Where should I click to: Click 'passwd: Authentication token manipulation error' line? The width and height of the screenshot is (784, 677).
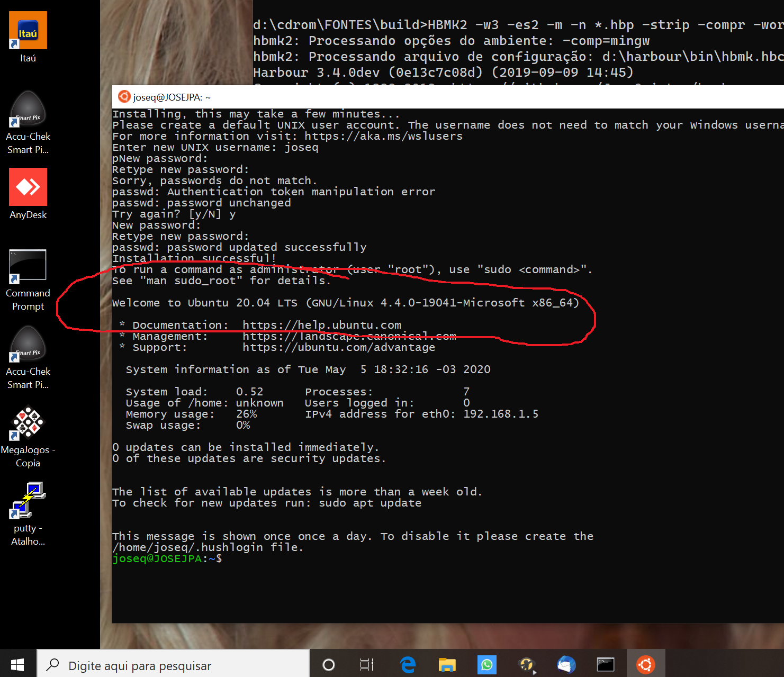(x=274, y=192)
